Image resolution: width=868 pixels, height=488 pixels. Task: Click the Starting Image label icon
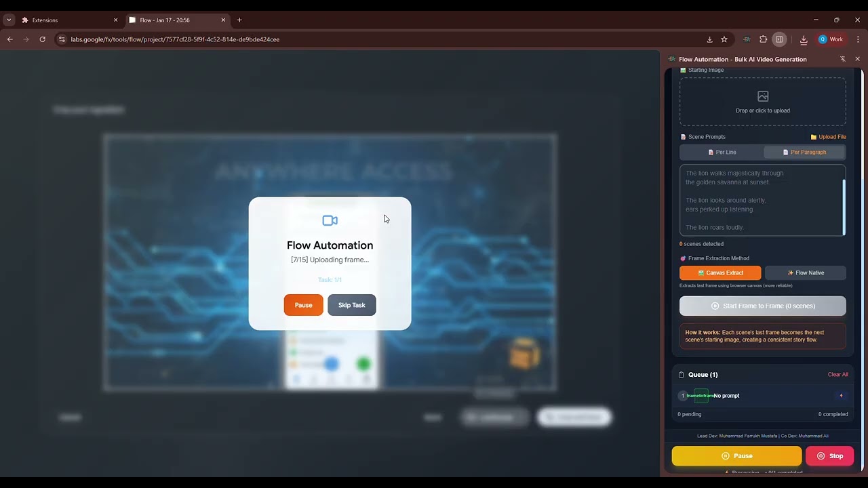click(x=684, y=70)
